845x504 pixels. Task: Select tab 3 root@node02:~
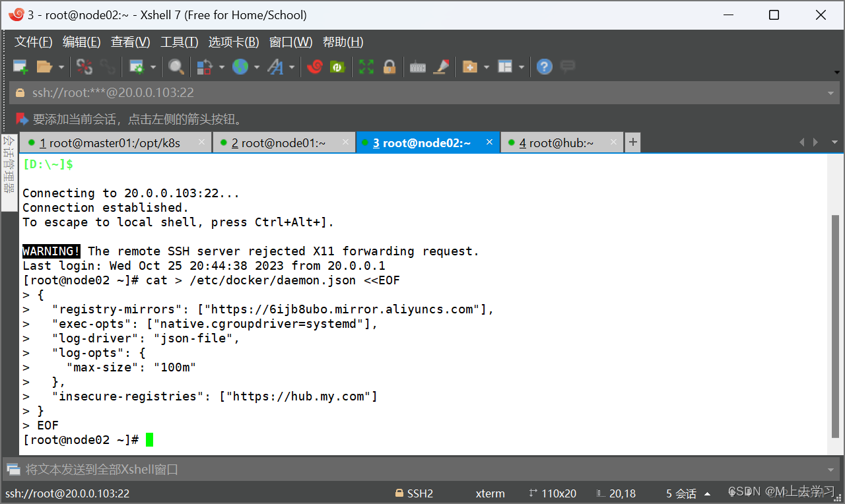[x=428, y=142]
